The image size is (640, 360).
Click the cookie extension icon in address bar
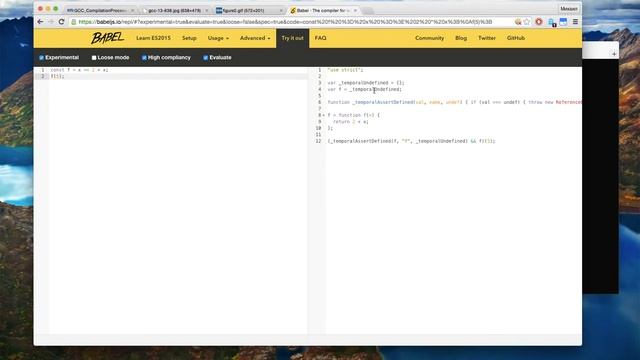click(518, 22)
